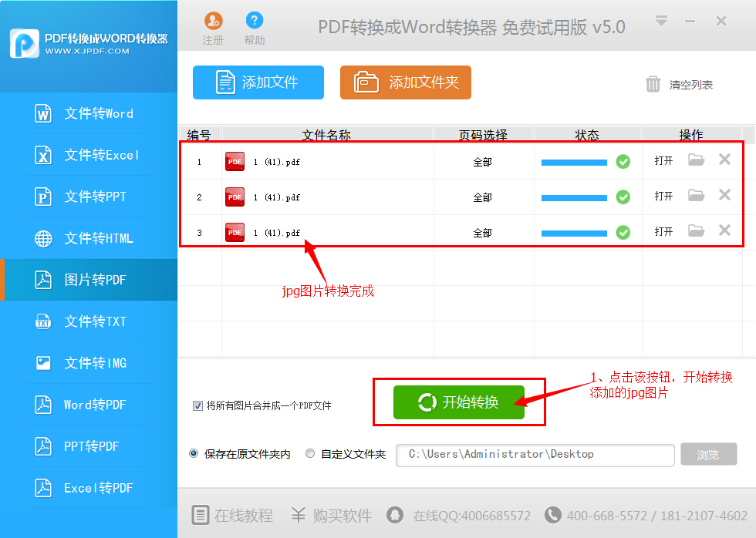Click the progress bar in row 2

pos(574,198)
